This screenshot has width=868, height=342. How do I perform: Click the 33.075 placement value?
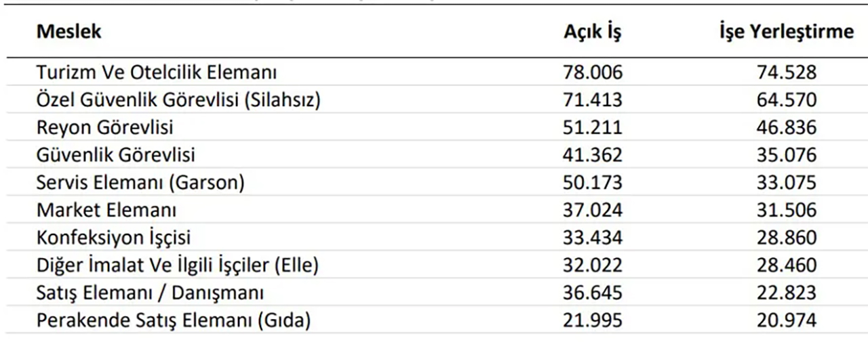pos(787,183)
